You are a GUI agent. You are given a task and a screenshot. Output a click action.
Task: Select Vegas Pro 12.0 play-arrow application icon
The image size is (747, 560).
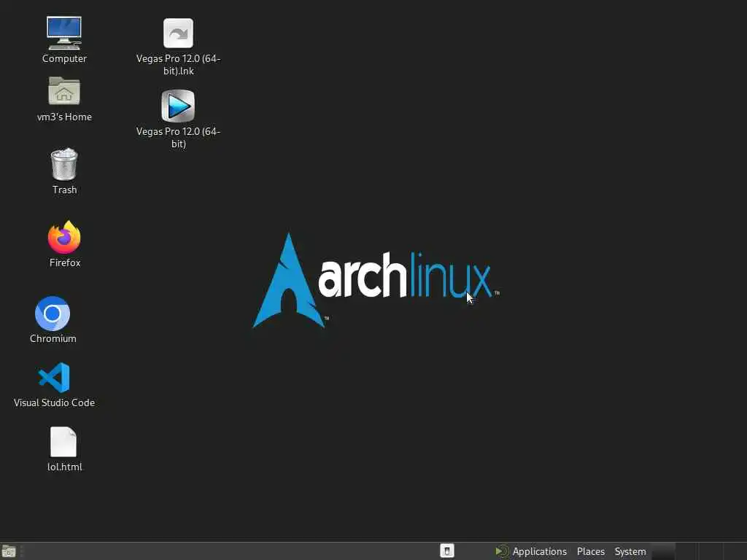coord(178,106)
